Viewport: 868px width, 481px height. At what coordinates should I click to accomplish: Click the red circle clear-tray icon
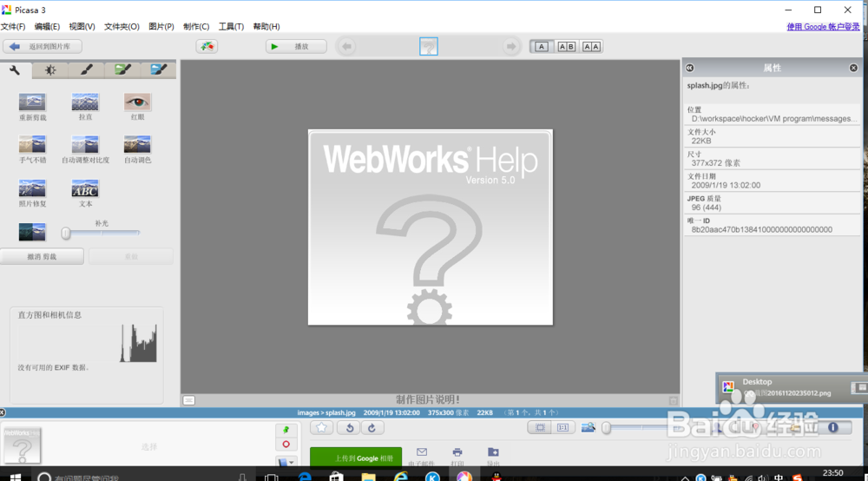point(286,444)
